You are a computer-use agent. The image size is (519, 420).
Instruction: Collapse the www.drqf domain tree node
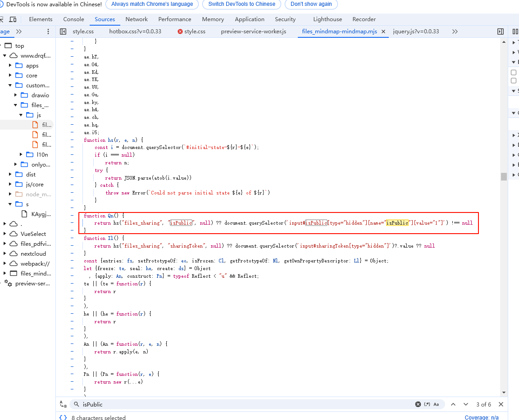[x=5, y=55]
